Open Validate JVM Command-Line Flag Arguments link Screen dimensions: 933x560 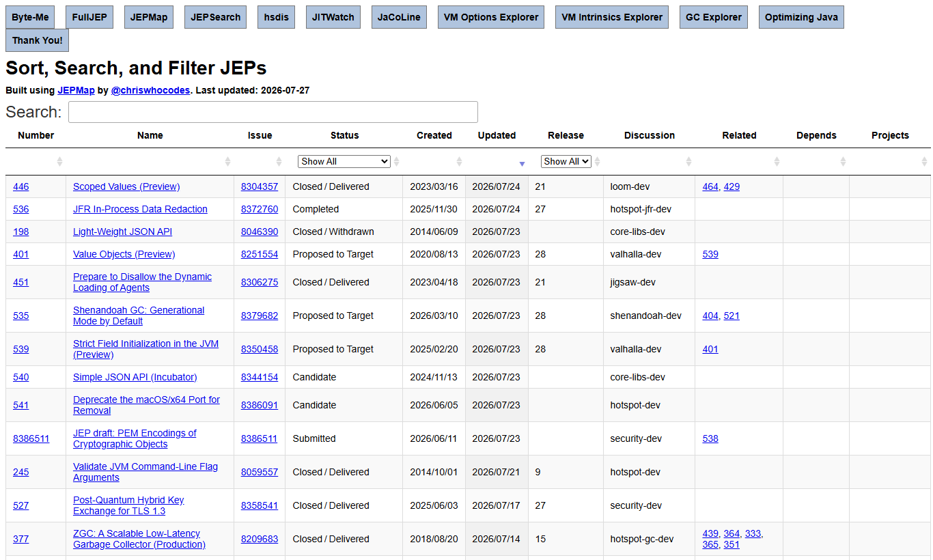click(145, 472)
